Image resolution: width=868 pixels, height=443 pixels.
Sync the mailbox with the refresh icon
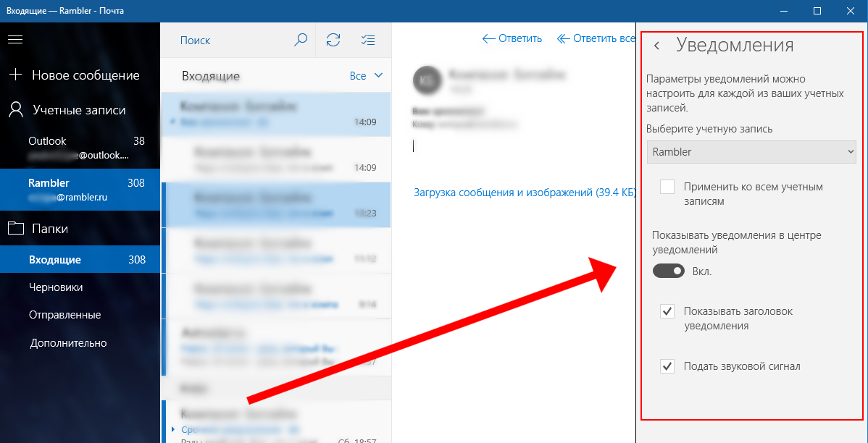[333, 40]
